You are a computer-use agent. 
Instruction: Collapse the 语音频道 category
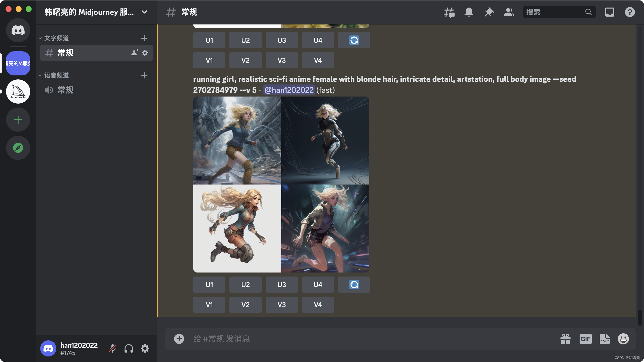(56, 75)
